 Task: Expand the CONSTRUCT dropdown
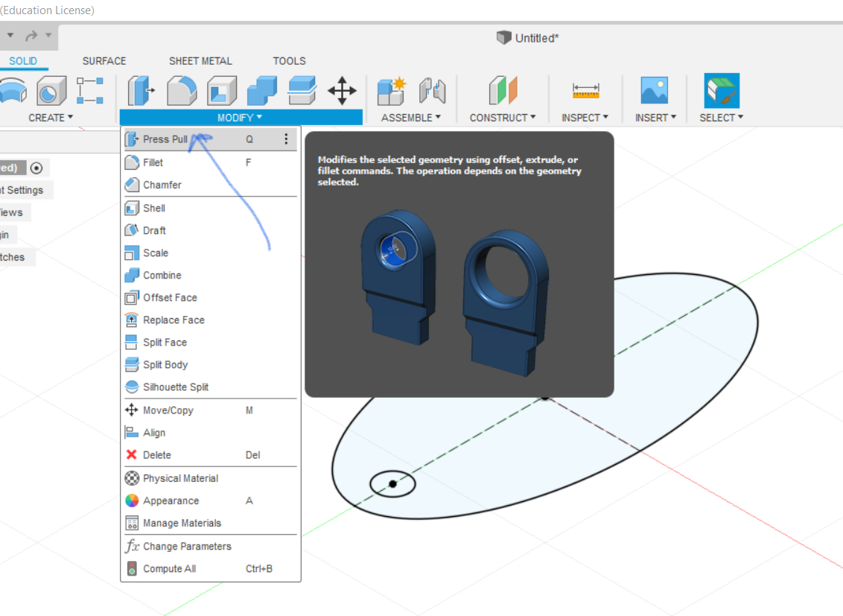[x=503, y=117]
